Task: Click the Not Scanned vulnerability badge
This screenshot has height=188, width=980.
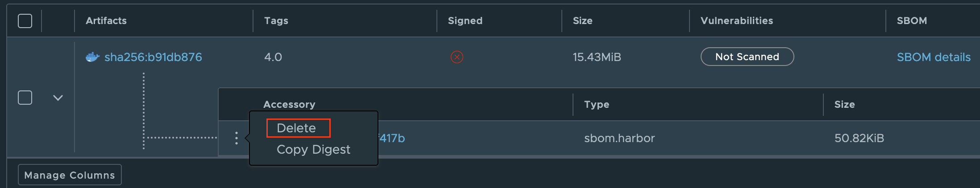Action: pos(747,57)
